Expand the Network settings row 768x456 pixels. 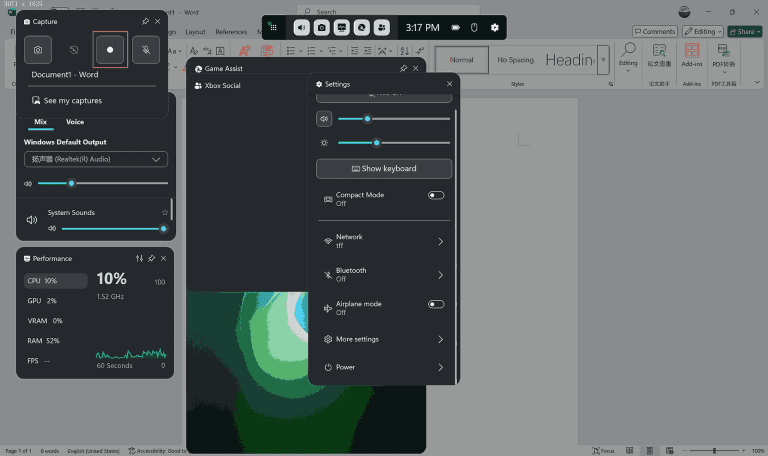coord(440,241)
